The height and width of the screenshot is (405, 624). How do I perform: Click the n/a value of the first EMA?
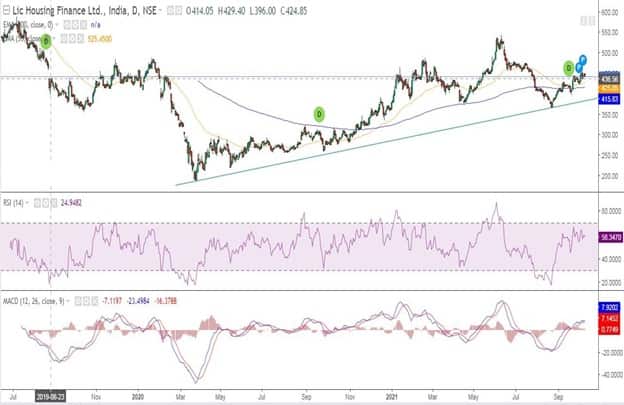coord(96,25)
